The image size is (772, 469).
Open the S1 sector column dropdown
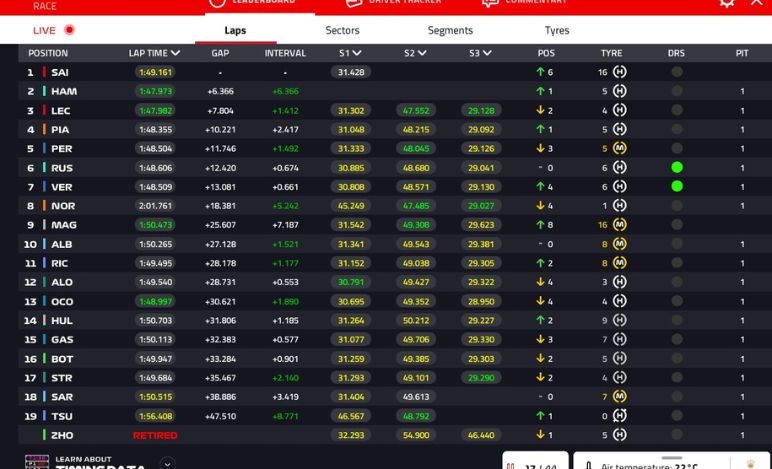pos(358,53)
